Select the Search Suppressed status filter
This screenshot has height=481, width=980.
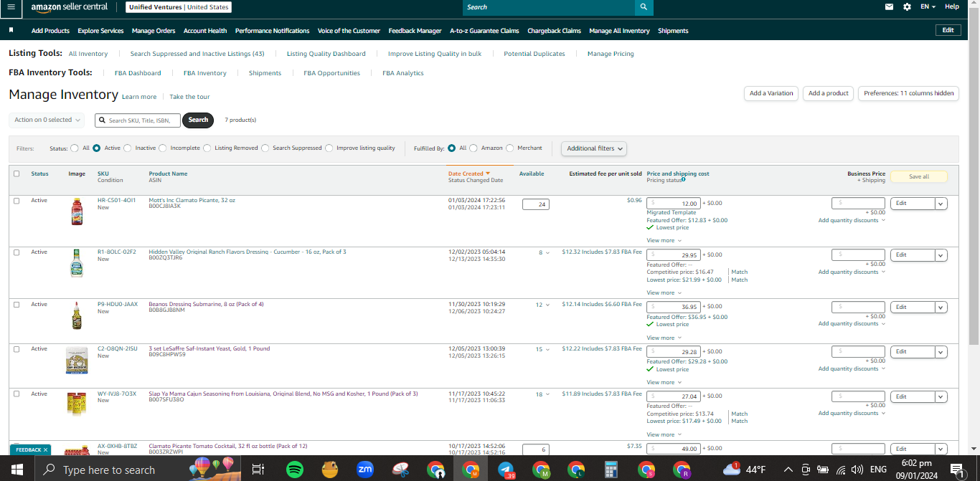pos(265,148)
